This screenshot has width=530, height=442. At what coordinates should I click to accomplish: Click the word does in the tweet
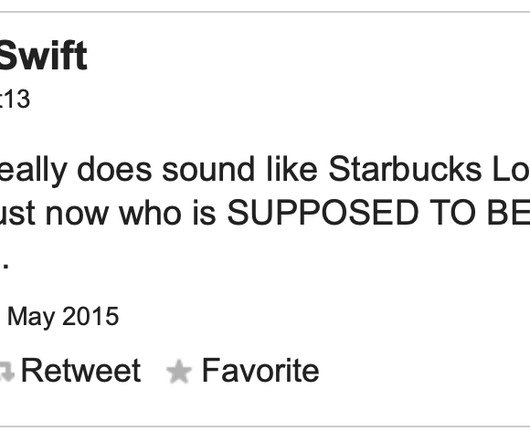point(115,169)
